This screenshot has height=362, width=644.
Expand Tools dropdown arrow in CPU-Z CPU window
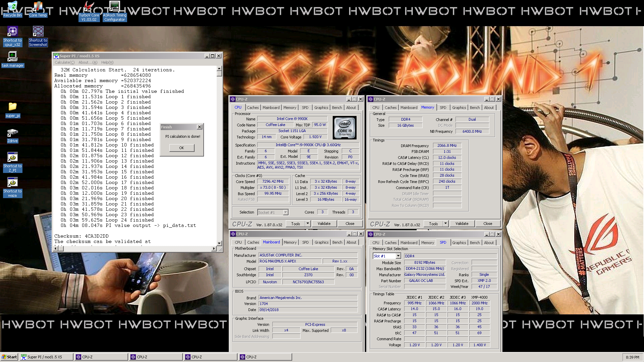click(307, 224)
